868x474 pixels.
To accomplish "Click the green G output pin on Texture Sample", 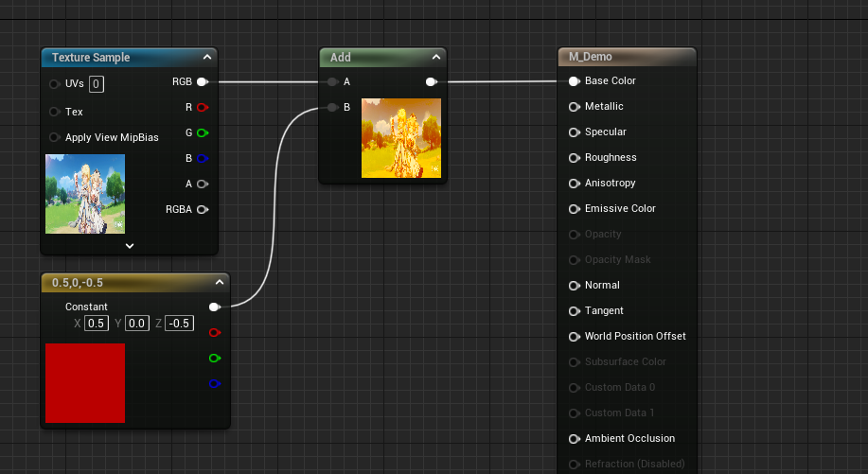I will (x=202, y=133).
